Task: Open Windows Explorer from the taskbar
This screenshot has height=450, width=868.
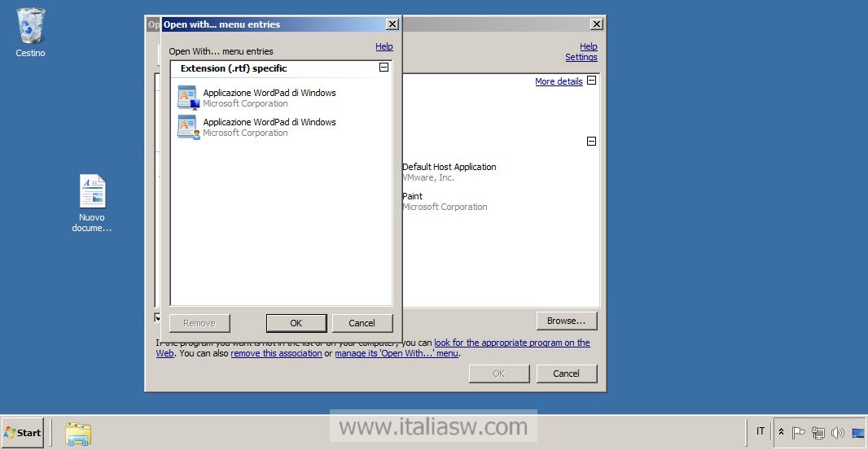Action: [77, 433]
